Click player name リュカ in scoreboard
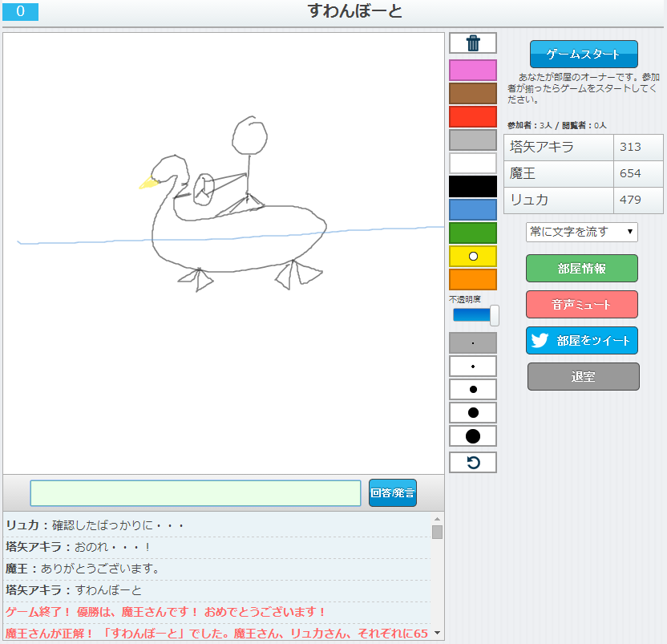The width and height of the screenshot is (667, 644). pos(529,200)
